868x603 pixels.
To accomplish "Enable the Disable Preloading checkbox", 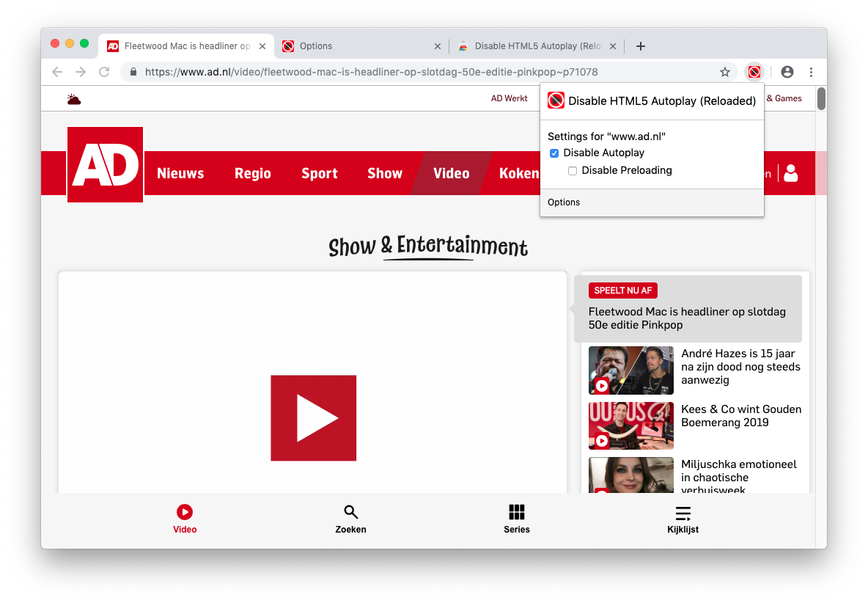I will click(x=573, y=171).
